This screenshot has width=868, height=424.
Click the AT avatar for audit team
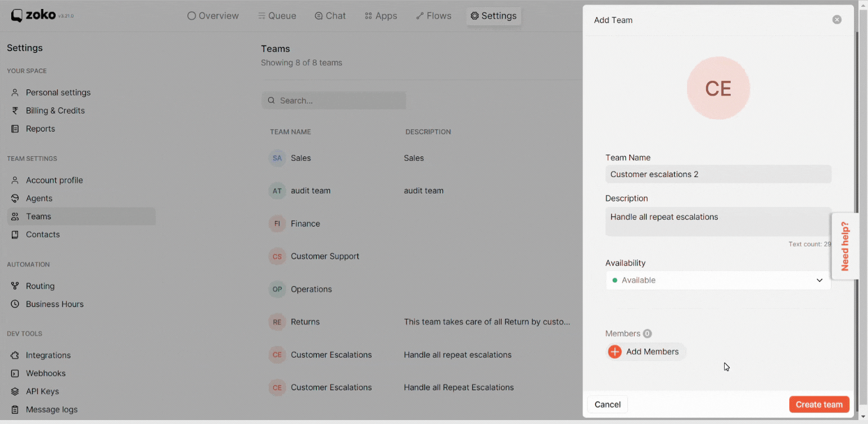point(277,191)
